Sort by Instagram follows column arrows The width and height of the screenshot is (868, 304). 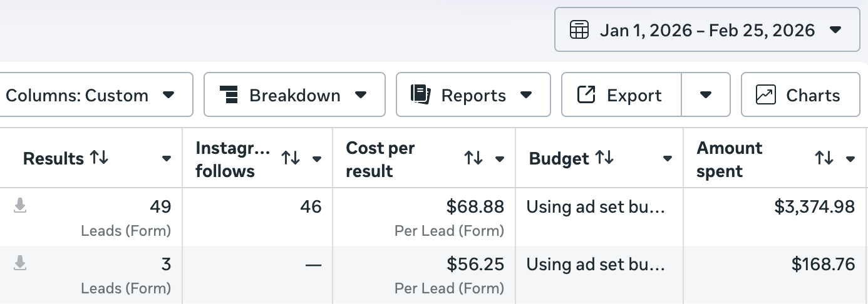click(291, 159)
